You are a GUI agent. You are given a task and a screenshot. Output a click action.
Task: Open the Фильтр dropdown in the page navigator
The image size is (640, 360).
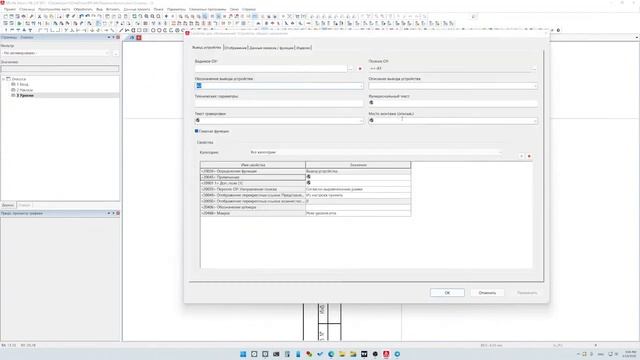[56, 53]
